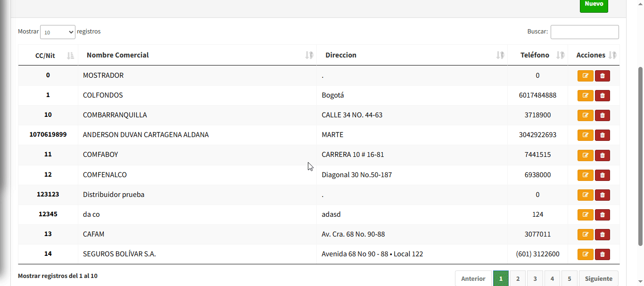Click edit icon for MOSTRADOR row

(585, 76)
